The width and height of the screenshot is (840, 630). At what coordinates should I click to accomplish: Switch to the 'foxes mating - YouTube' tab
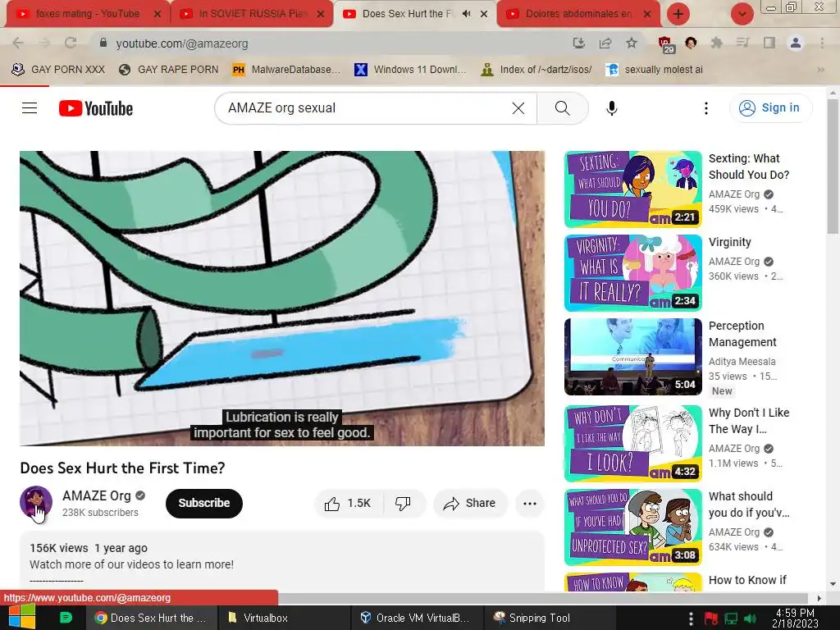coord(85,14)
